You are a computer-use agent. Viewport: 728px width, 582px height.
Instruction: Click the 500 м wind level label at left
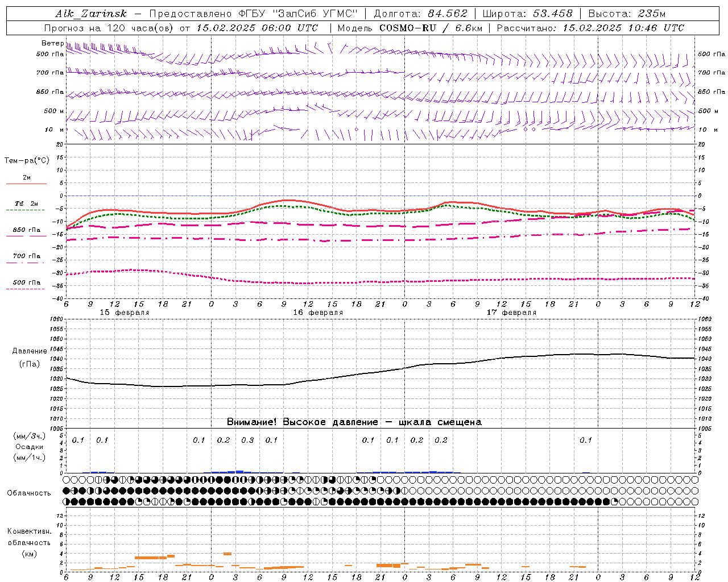pos(53,111)
